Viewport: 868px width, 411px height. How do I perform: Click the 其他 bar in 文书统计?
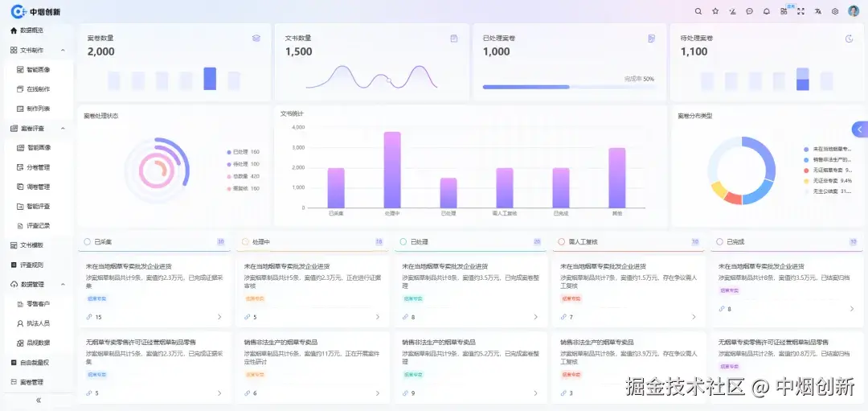617,178
